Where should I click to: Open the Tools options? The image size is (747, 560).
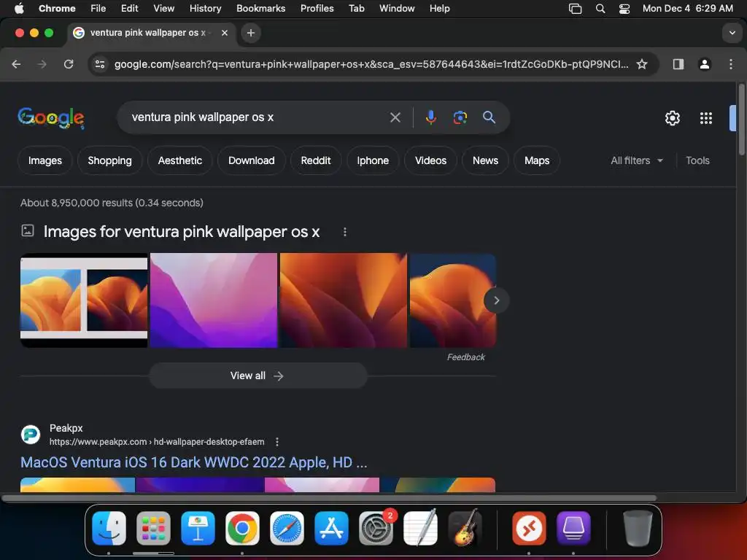click(x=697, y=160)
